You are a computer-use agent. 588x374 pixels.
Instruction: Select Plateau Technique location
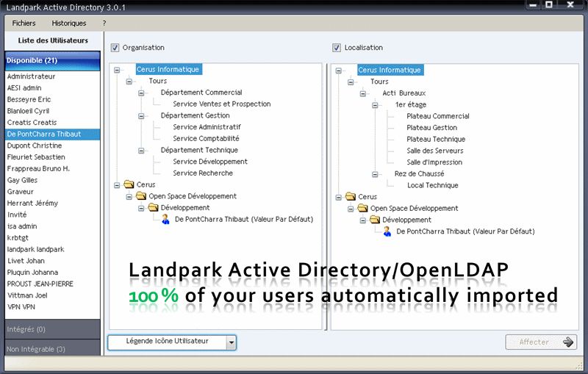[x=436, y=140]
